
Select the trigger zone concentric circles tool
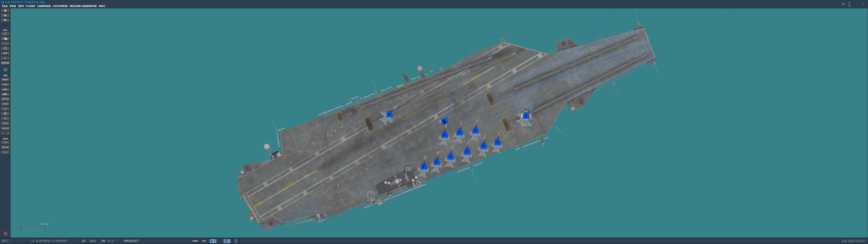point(5,114)
